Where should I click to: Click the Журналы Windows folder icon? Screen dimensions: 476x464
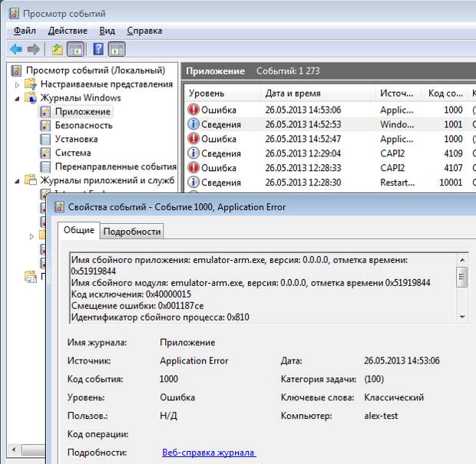(x=31, y=97)
